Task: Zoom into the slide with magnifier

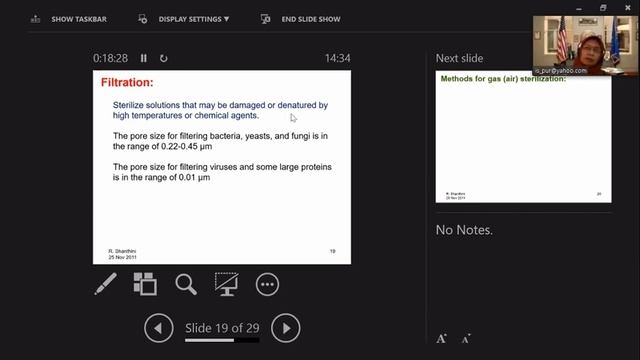Action: point(186,284)
